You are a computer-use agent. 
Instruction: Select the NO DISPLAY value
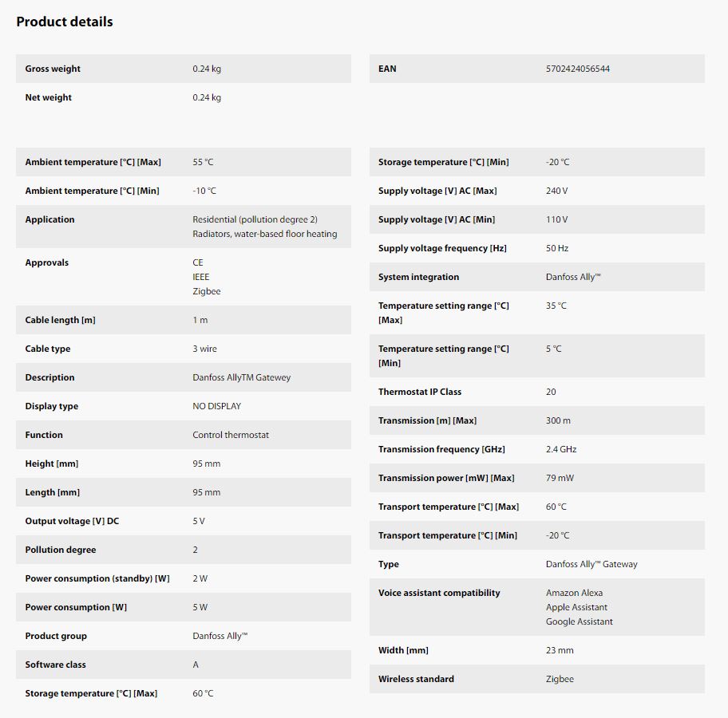click(x=216, y=406)
